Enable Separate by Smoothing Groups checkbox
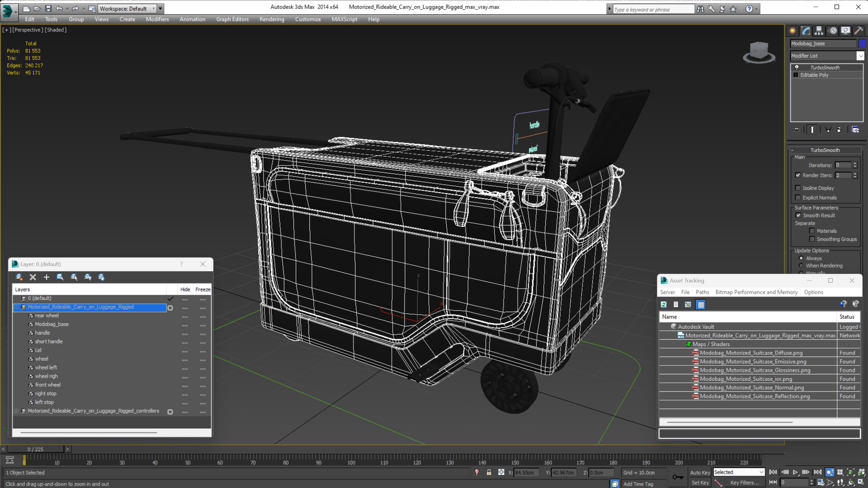Screen dimensions: 868x488 [x=812, y=239]
